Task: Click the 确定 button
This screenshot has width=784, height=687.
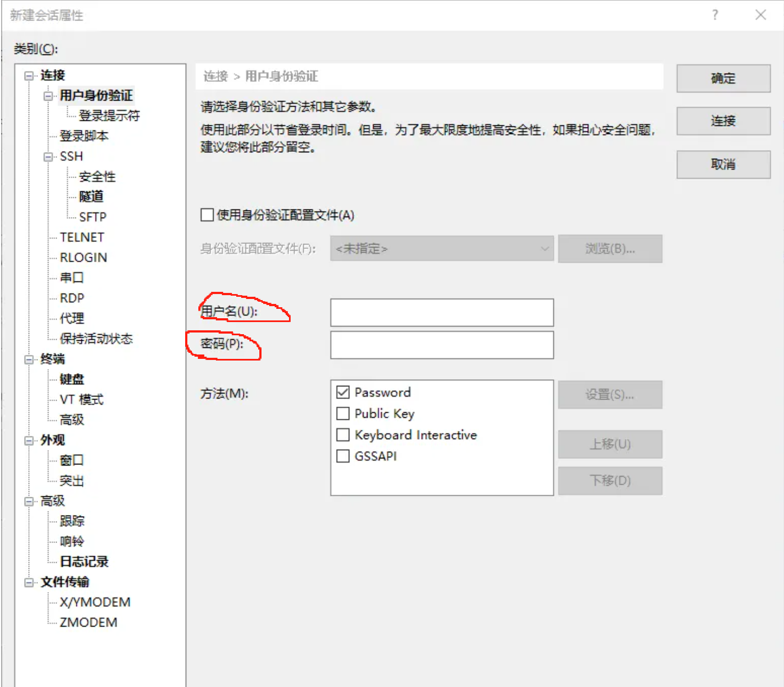Action: (723, 79)
